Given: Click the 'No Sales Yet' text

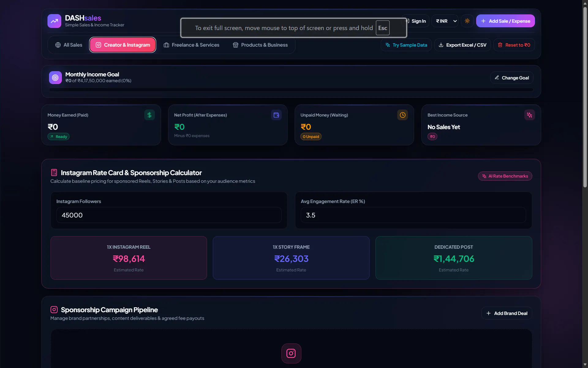Looking at the screenshot, I should point(444,127).
